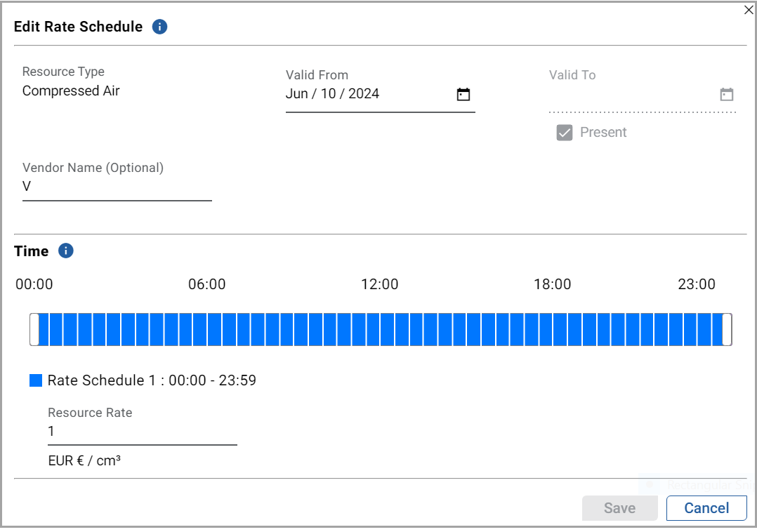Click the Rate Schedule 1 time range label
The width and height of the screenshot is (757, 532).
(152, 380)
